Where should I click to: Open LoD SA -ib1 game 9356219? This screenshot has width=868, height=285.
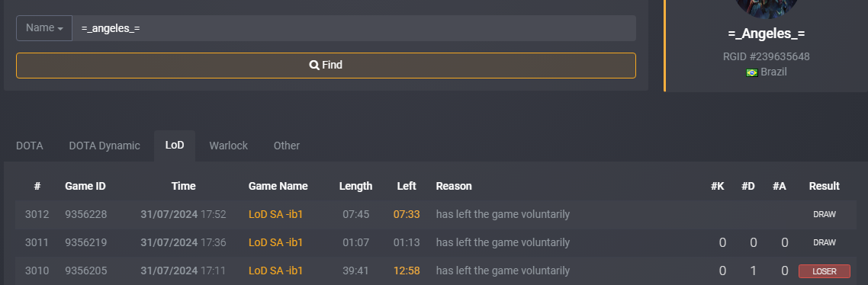tap(275, 242)
